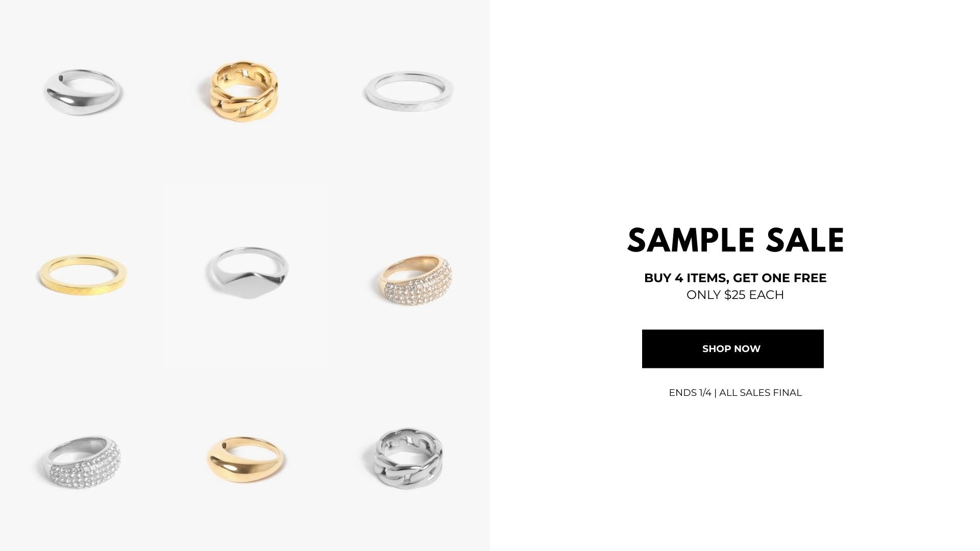
Task: Open the gold chain-link ring
Action: 244,91
